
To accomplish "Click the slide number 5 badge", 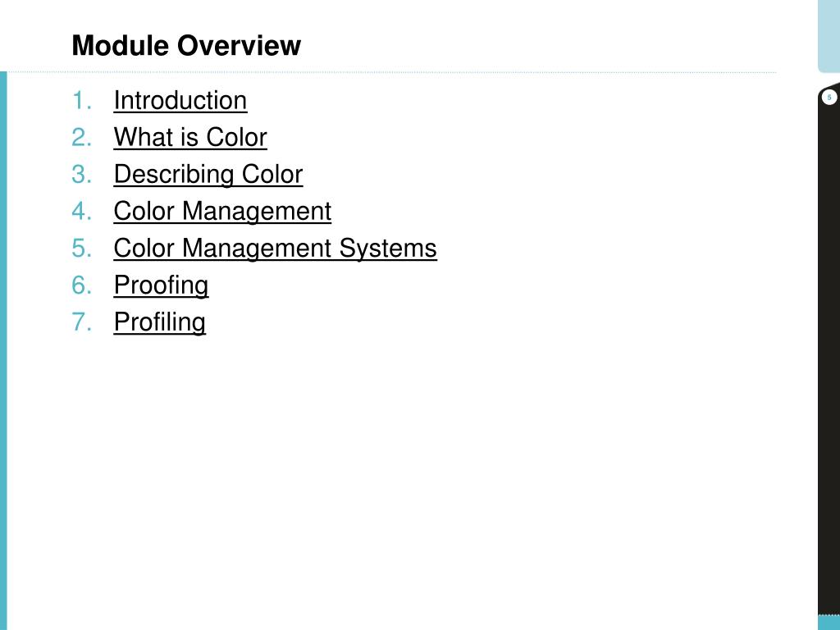I will pyautogui.click(x=829, y=98).
